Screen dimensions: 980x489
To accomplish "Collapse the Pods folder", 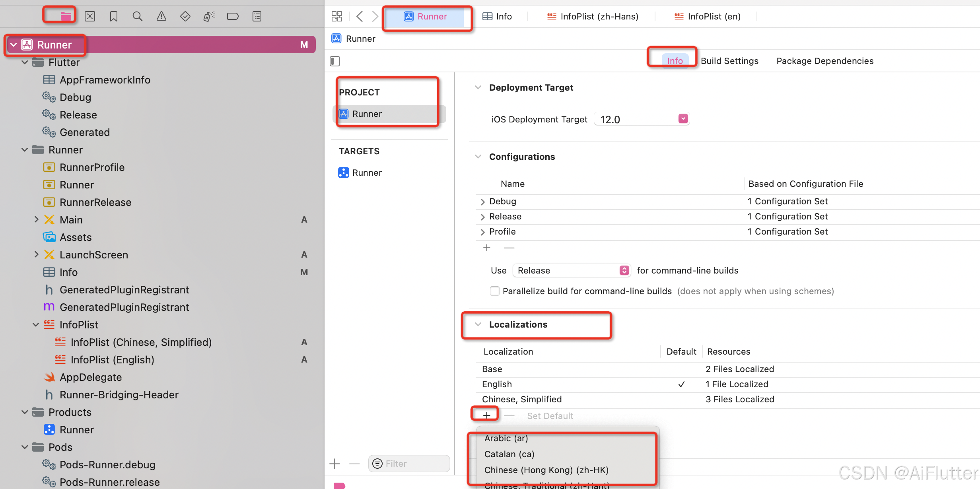I will 25,447.
